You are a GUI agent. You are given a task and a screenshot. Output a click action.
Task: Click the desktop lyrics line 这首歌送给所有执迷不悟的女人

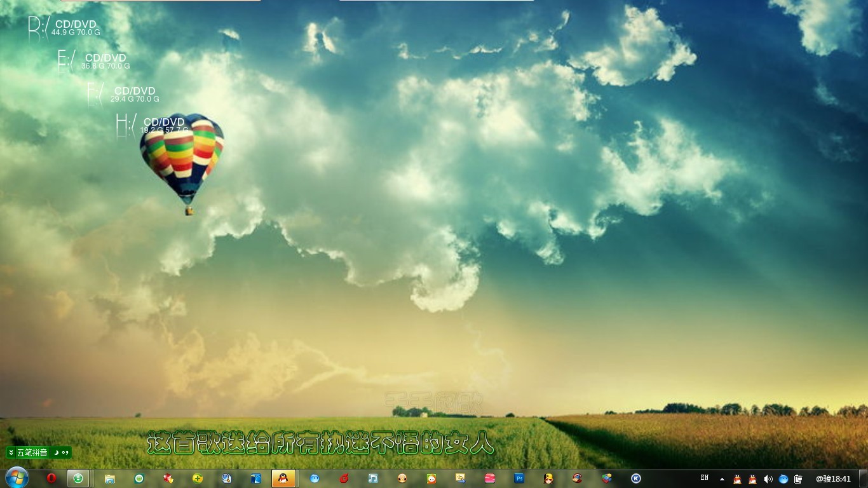pyautogui.click(x=321, y=443)
